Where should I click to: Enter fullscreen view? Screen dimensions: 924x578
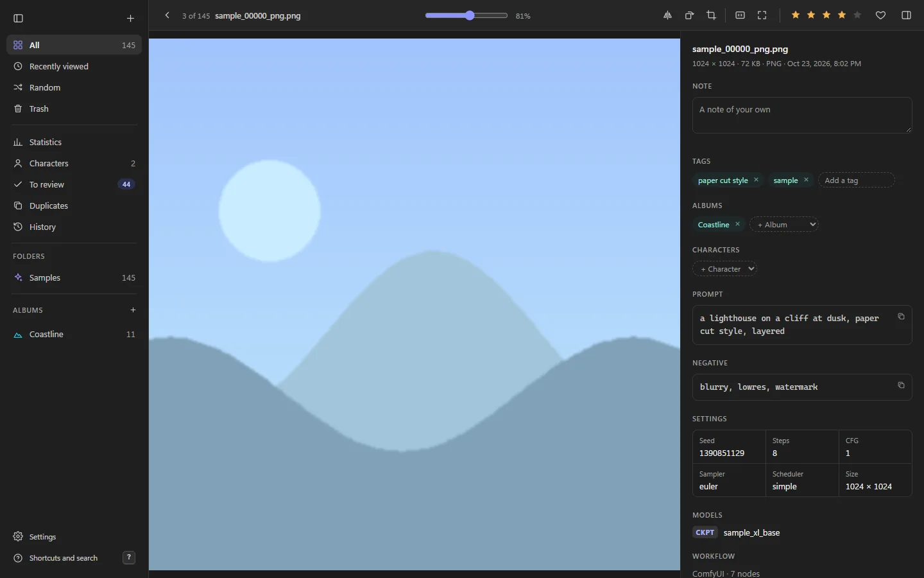pyautogui.click(x=762, y=15)
